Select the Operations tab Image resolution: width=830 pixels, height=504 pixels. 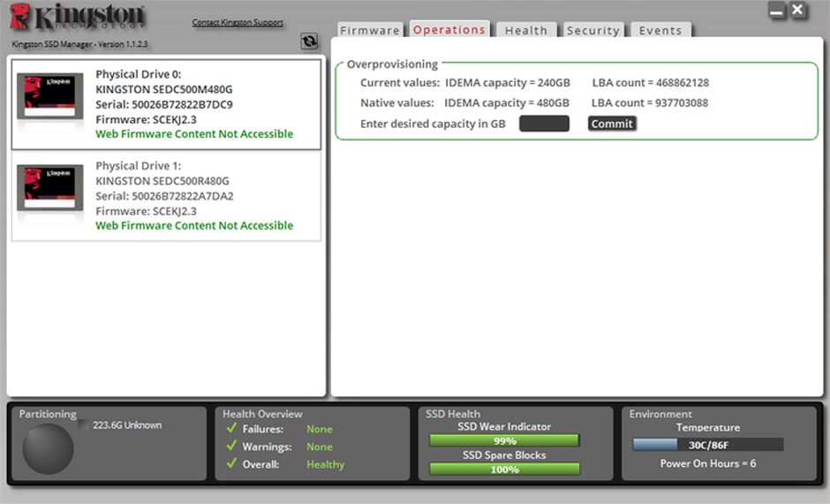pos(449,30)
